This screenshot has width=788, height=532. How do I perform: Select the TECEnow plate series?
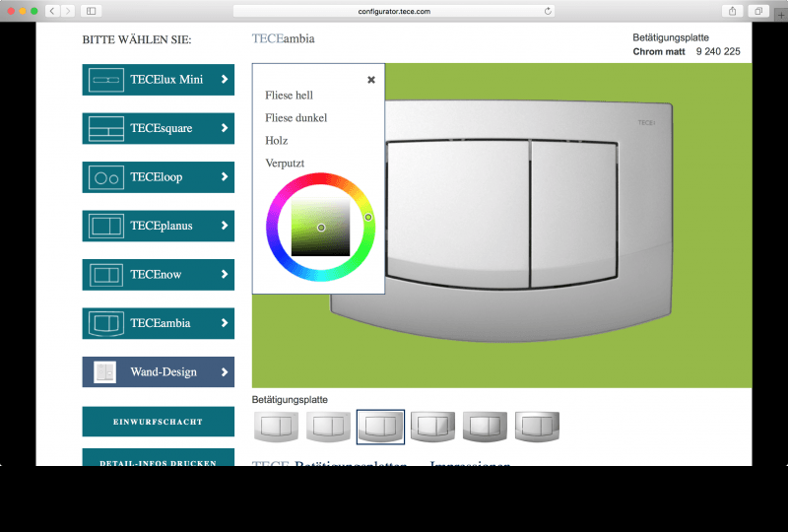click(158, 275)
